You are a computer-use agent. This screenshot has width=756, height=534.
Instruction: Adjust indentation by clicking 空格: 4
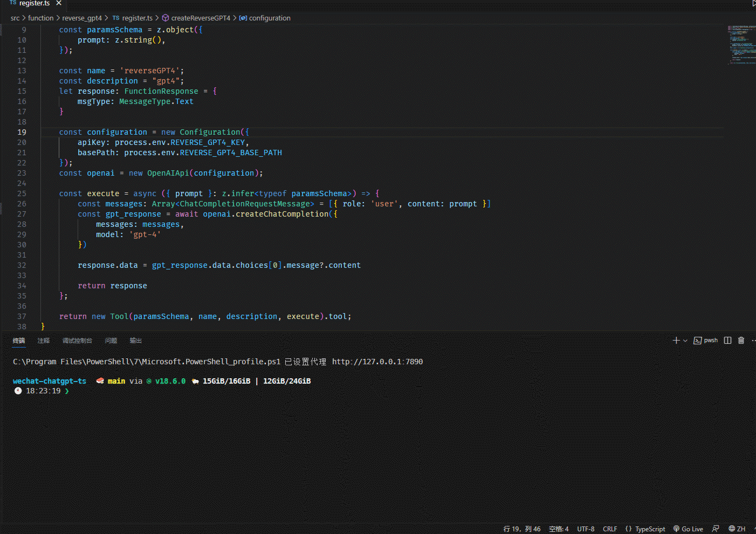point(559,529)
